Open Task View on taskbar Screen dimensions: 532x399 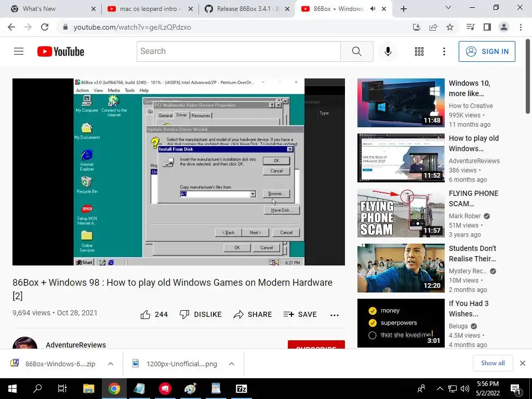pyautogui.click(x=62, y=389)
